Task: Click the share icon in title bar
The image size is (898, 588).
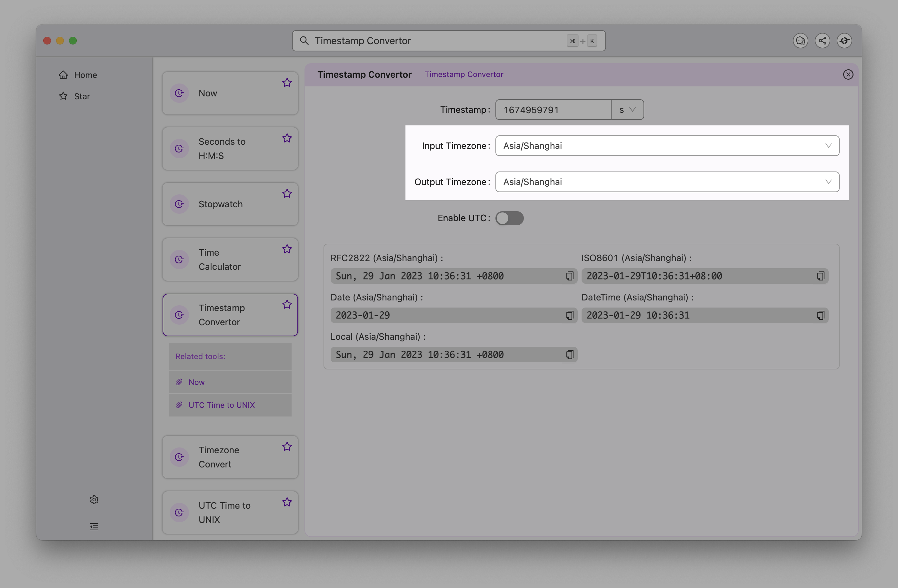Action: coord(823,41)
